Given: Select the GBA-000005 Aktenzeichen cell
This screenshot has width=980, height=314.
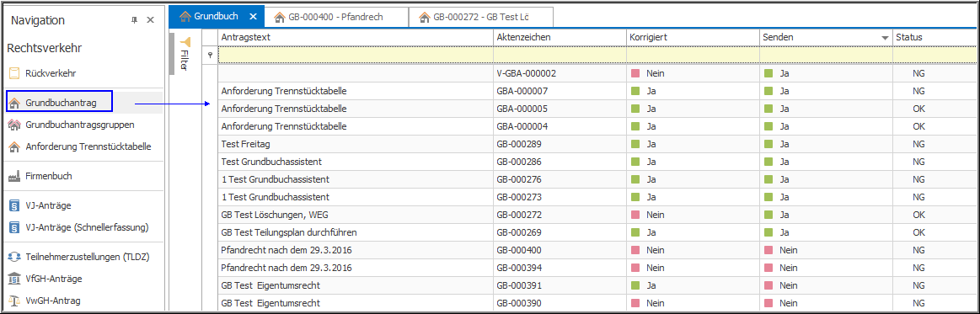Looking at the screenshot, I should coord(560,109).
